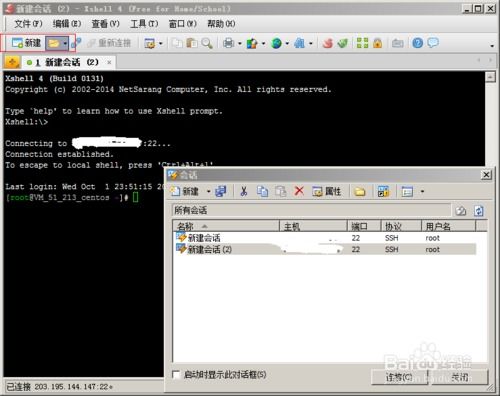Open help with blue question mark icon
Screen dimensions: 500x396
click(x=418, y=43)
